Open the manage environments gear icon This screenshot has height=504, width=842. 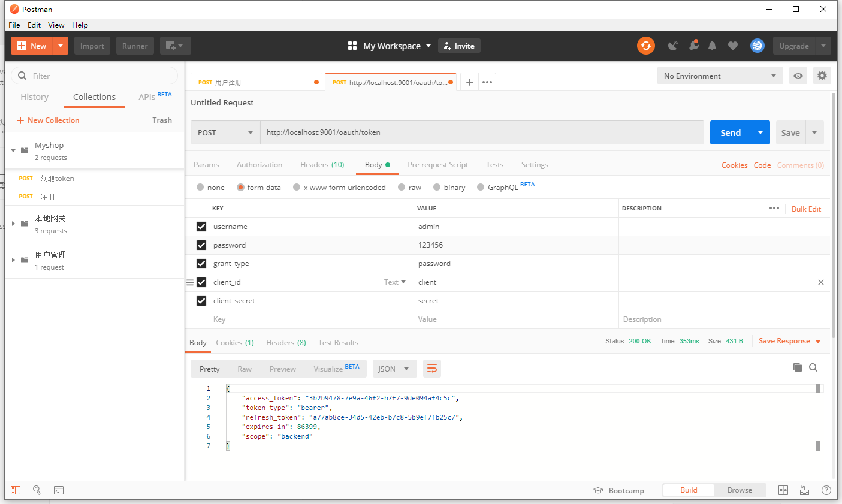pos(822,76)
